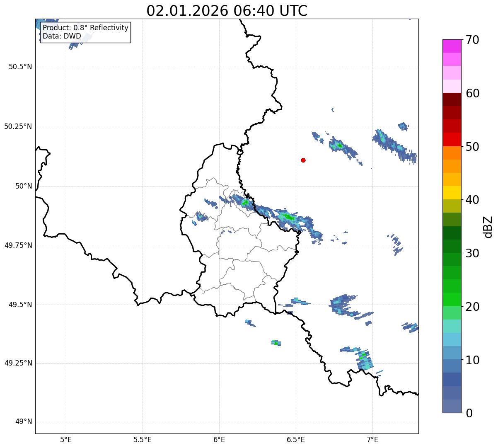Click the 49.75°N latitude label
This screenshot has height=448, width=498.
[x=18, y=245]
